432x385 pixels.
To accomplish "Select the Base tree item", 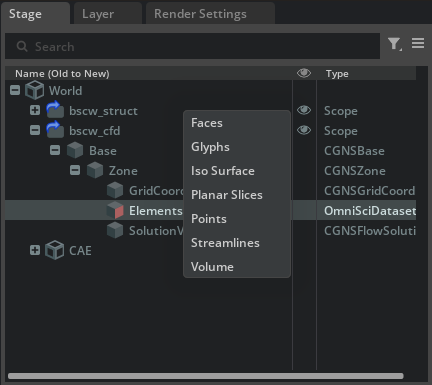I will click(103, 151).
